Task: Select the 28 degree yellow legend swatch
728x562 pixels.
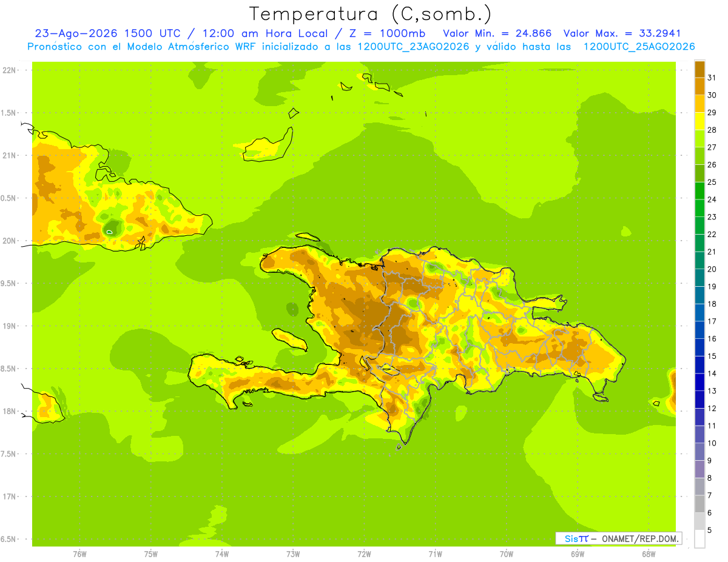Action: pyautogui.click(x=699, y=121)
